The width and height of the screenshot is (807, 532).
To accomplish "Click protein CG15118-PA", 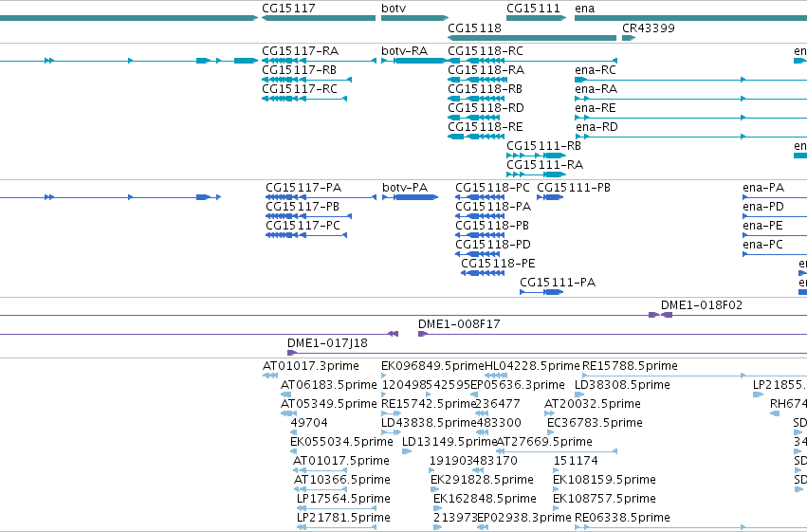I will (480, 216).
